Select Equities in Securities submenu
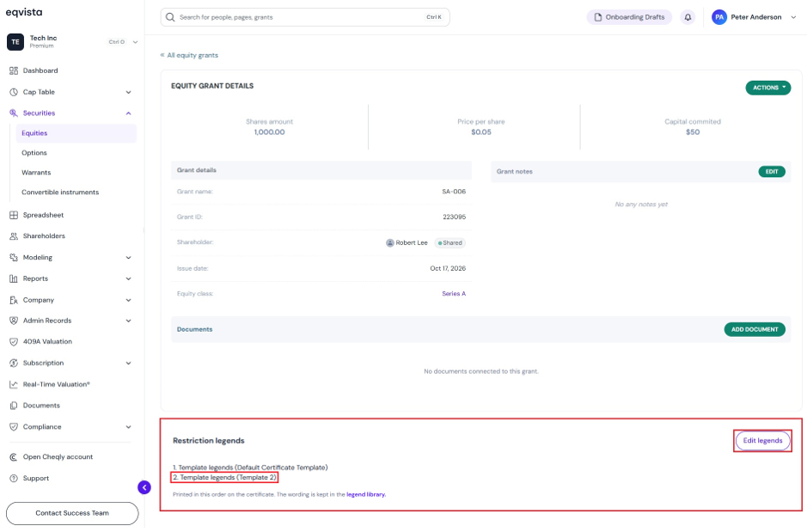Image resolution: width=807 pixels, height=532 pixels. [76, 134]
